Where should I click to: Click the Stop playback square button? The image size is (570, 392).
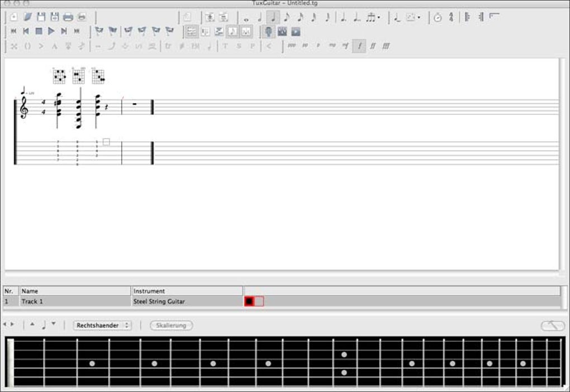pyautogui.click(x=39, y=31)
